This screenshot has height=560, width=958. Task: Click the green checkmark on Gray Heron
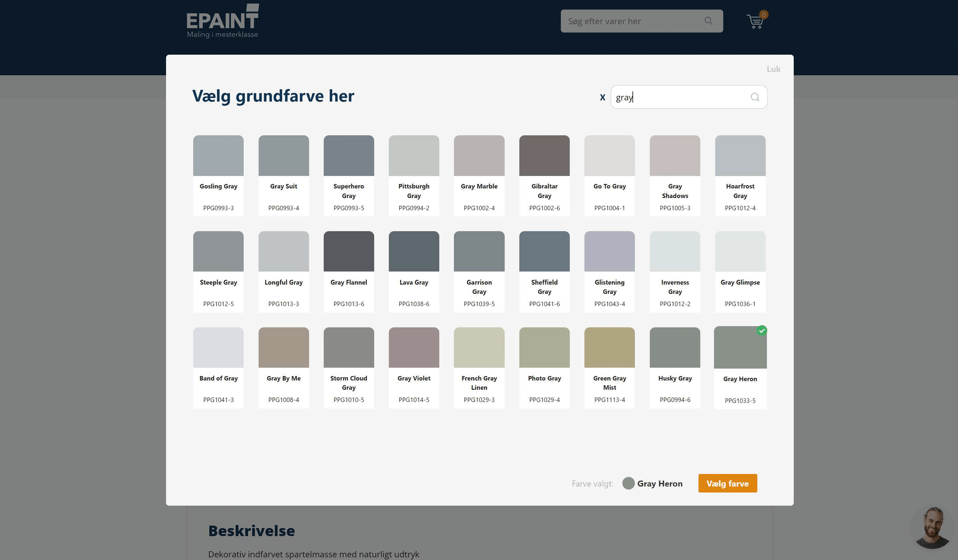tap(762, 330)
